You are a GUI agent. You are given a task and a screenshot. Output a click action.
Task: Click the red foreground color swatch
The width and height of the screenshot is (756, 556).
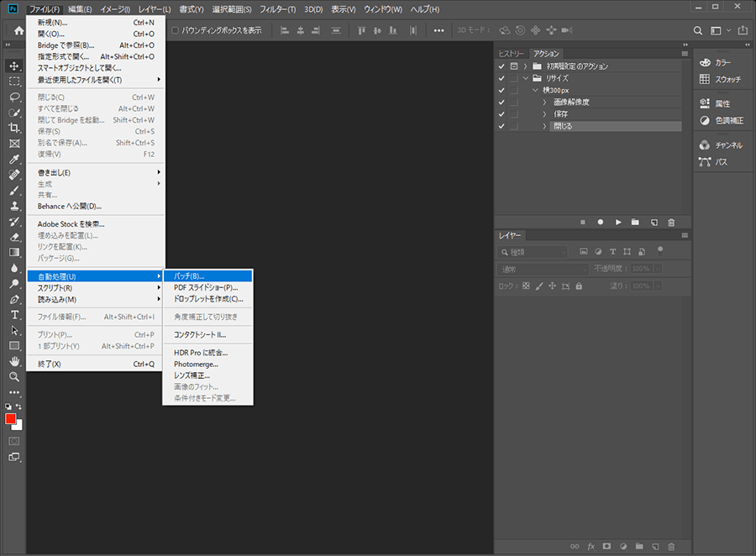11,418
